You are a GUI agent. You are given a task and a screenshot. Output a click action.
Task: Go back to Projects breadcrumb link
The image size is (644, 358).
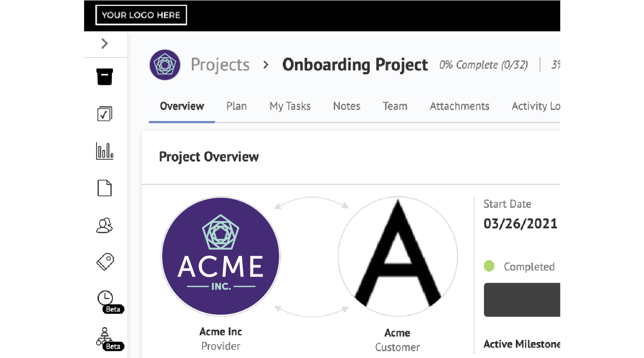pyautogui.click(x=220, y=65)
